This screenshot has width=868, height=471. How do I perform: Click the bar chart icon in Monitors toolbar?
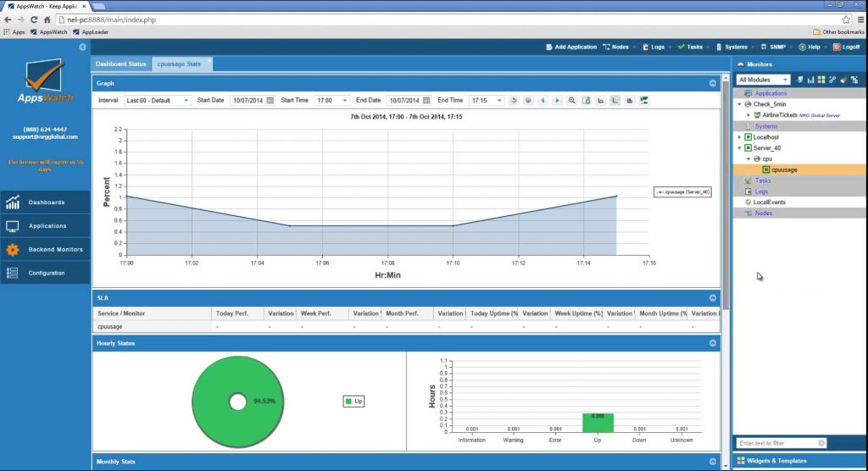click(x=810, y=80)
